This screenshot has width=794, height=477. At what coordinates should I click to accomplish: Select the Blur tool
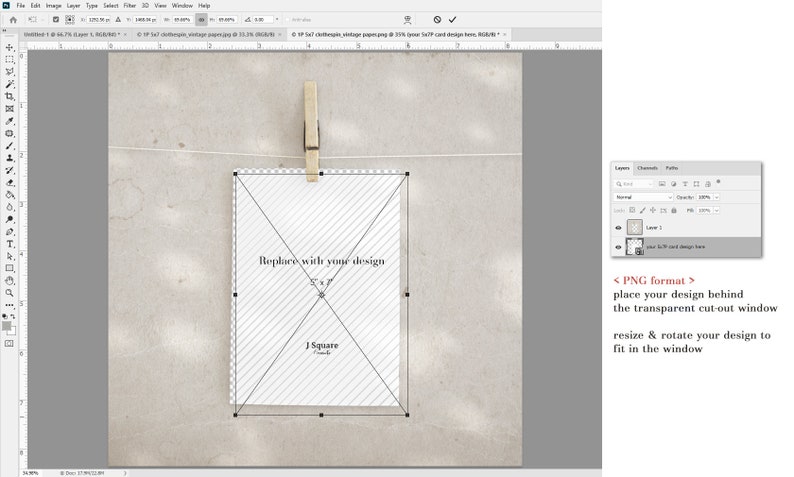point(10,207)
